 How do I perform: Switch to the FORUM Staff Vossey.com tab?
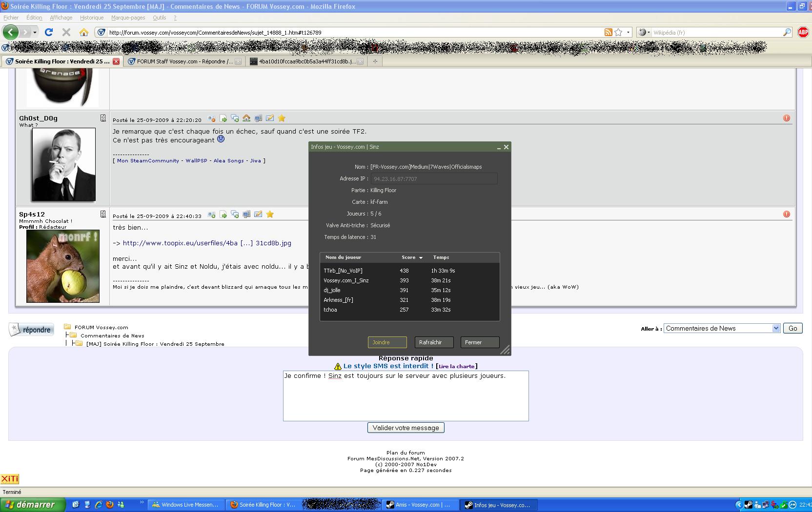pos(183,61)
